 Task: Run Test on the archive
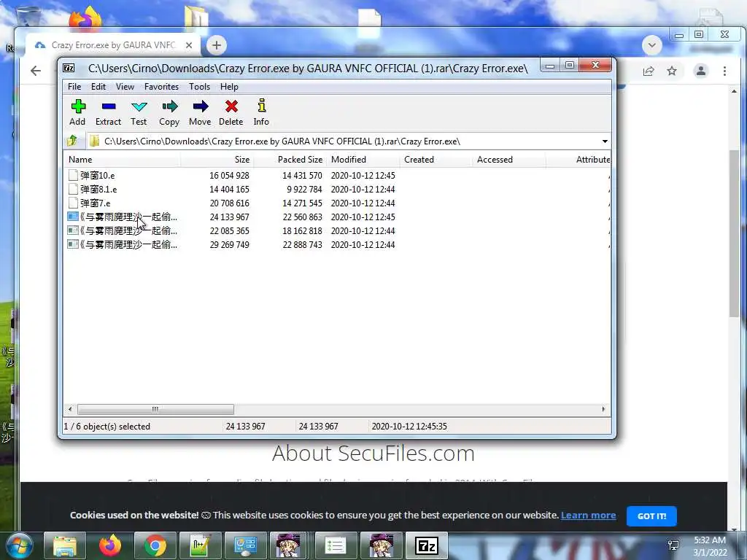pos(139,112)
